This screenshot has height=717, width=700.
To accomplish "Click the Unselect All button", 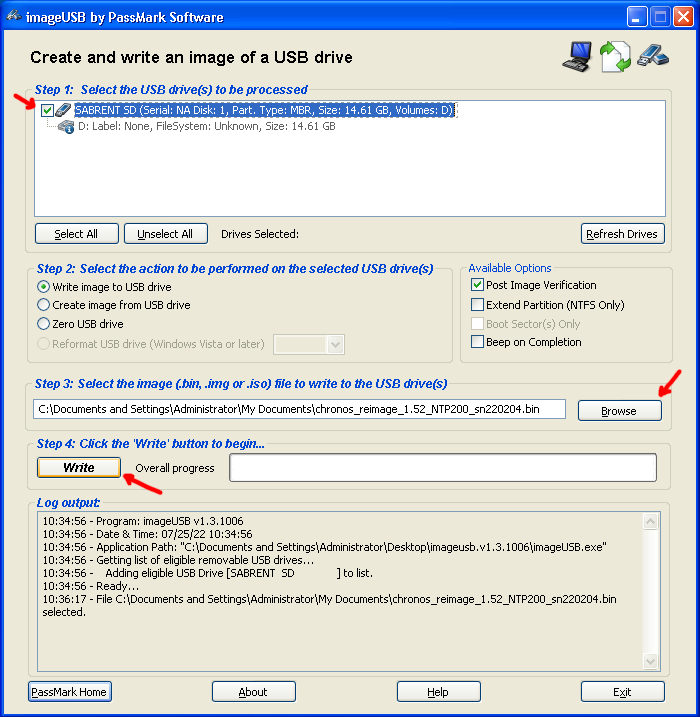I will click(166, 234).
